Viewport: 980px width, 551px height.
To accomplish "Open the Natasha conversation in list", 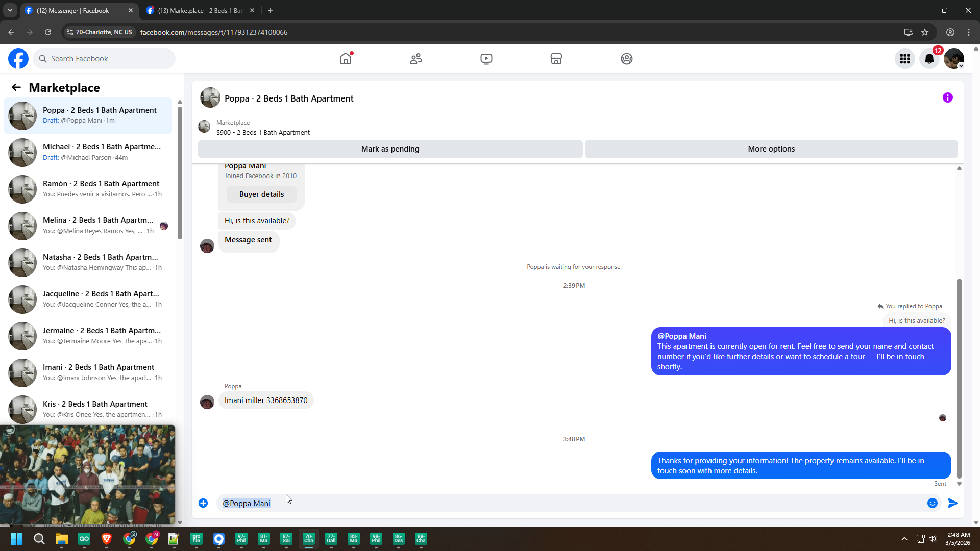I will [x=88, y=263].
